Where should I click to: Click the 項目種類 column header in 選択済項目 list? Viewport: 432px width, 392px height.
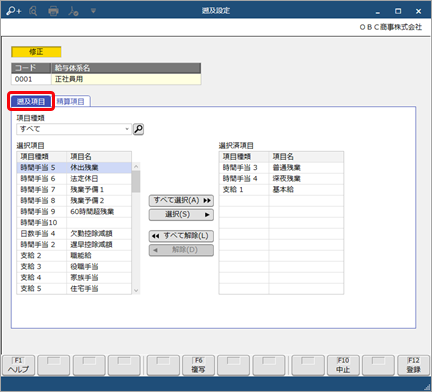point(244,157)
